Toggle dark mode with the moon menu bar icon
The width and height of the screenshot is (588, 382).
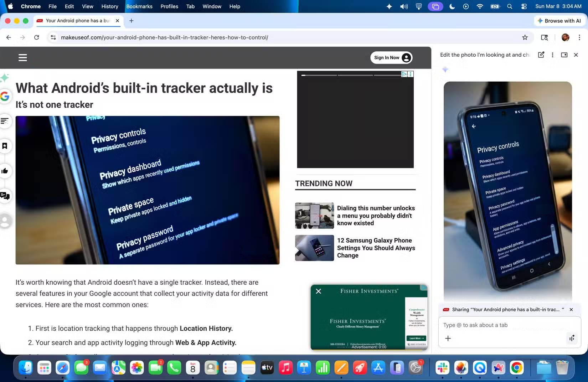point(452,6)
